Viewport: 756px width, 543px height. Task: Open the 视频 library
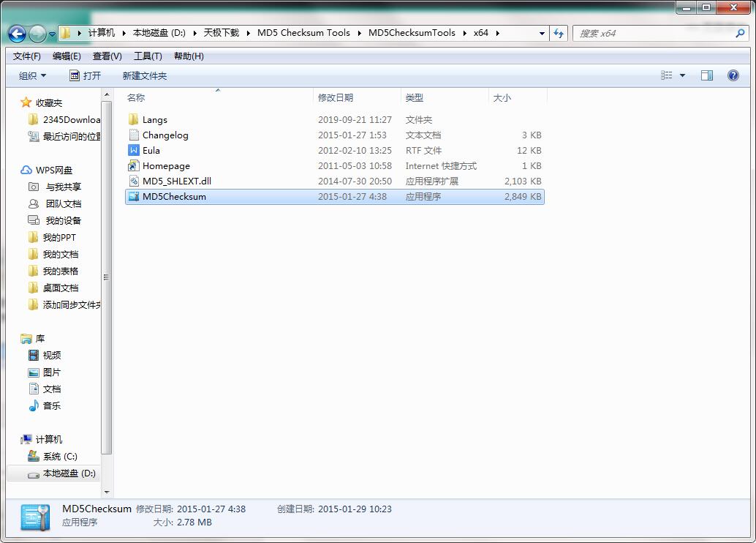coord(45,355)
